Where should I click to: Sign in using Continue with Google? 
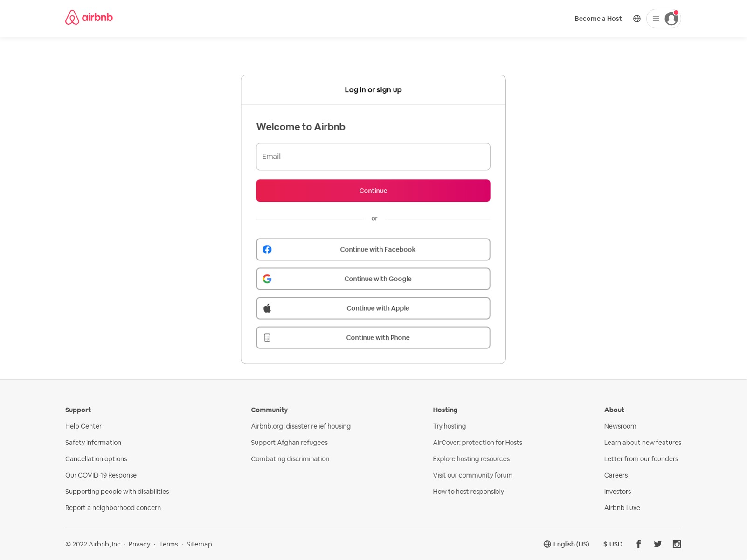[373, 279]
